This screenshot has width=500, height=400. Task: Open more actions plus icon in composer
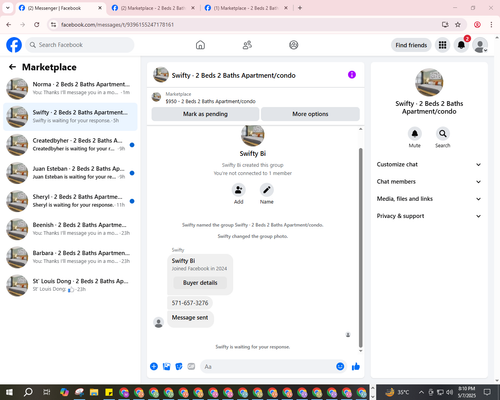point(154,367)
